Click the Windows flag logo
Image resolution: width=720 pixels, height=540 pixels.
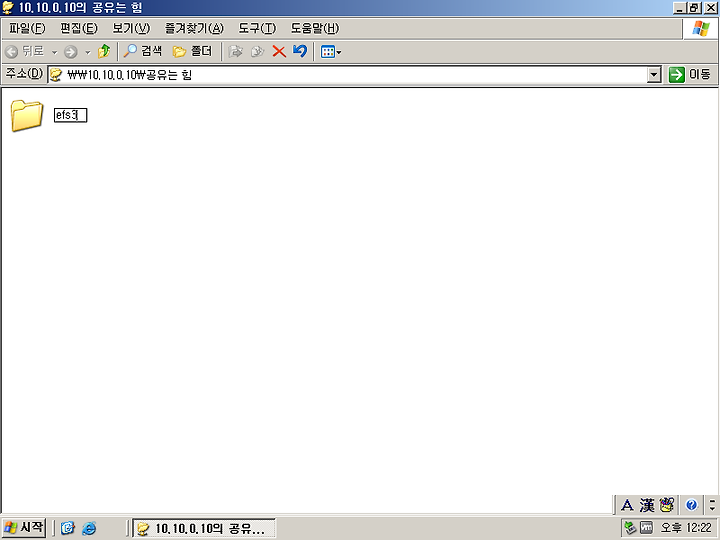(x=700, y=28)
